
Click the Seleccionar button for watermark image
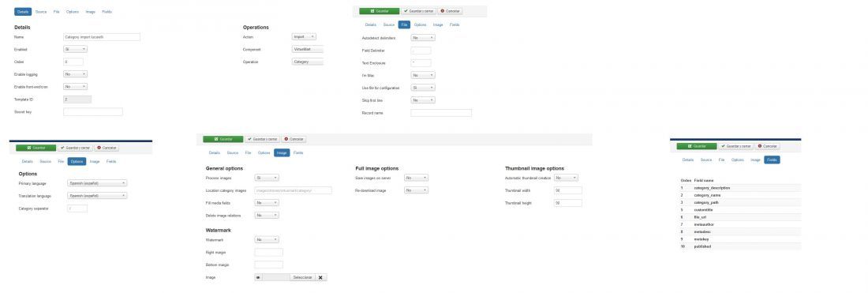point(303,277)
